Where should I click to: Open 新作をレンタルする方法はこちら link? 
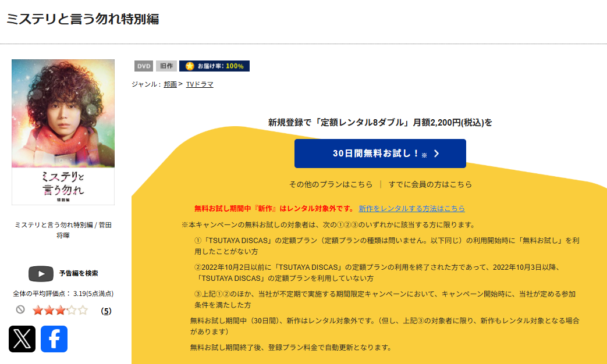tap(411, 209)
